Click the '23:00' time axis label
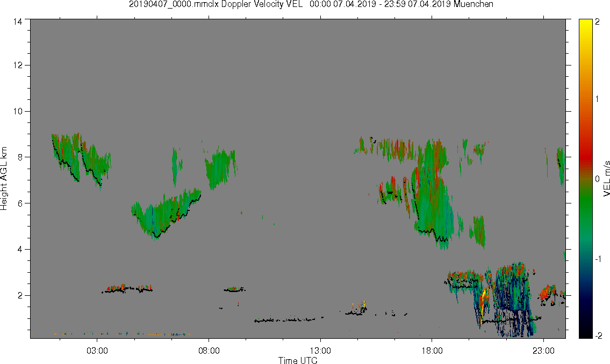The image size is (610, 364). [x=543, y=351]
